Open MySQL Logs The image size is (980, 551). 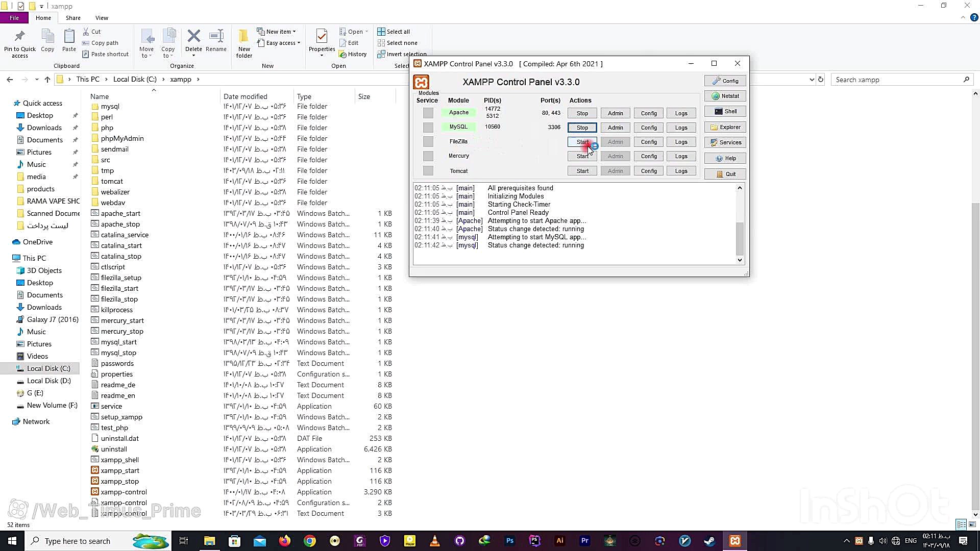pos(681,128)
